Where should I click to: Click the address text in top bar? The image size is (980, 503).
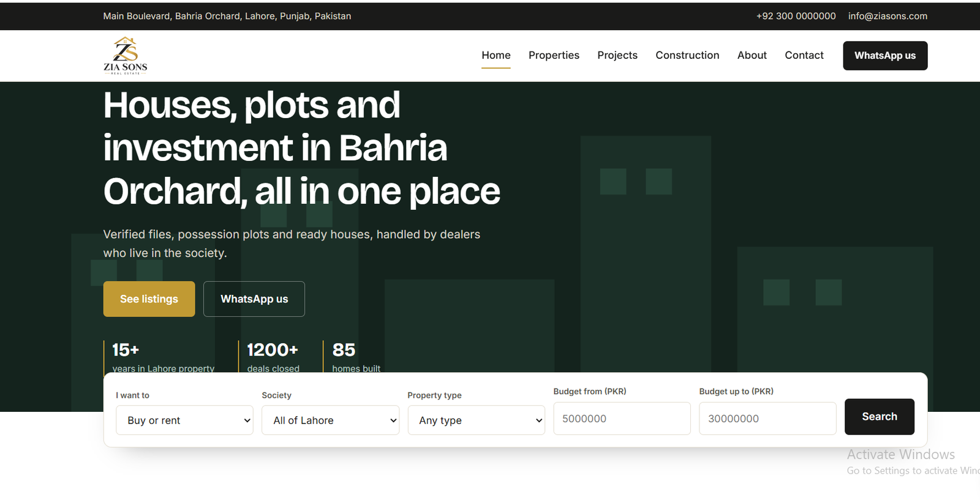coord(227,16)
